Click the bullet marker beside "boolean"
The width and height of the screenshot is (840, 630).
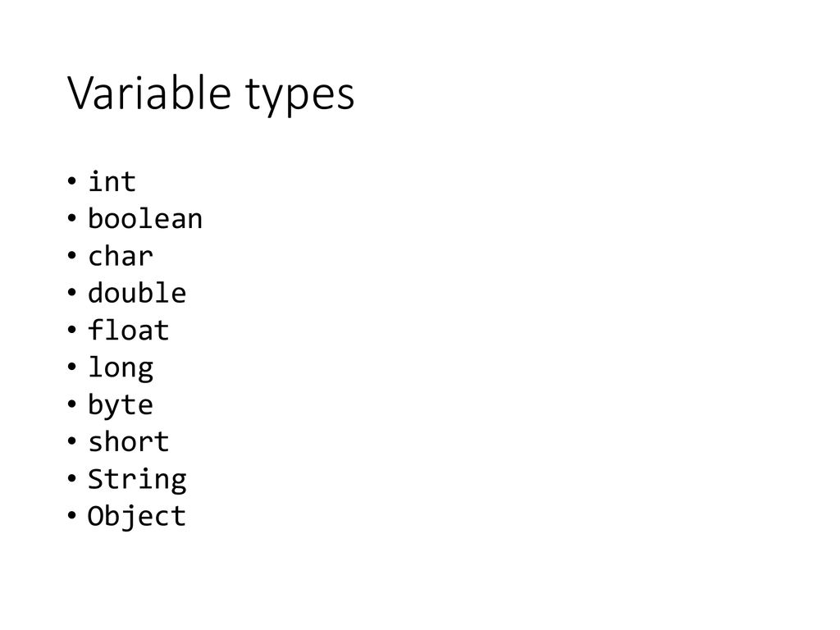click(72, 218)
